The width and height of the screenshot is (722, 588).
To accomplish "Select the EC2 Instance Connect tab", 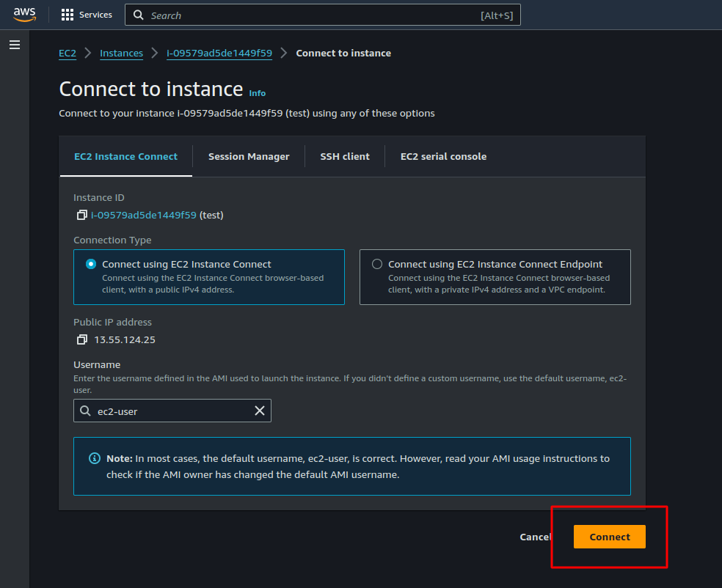I will point(125,156).
